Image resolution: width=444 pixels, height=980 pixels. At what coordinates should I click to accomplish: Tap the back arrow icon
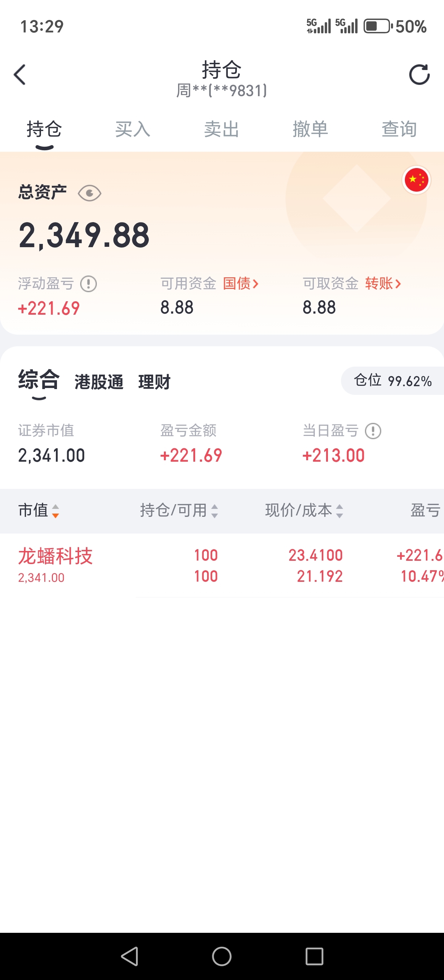[20, 74]
